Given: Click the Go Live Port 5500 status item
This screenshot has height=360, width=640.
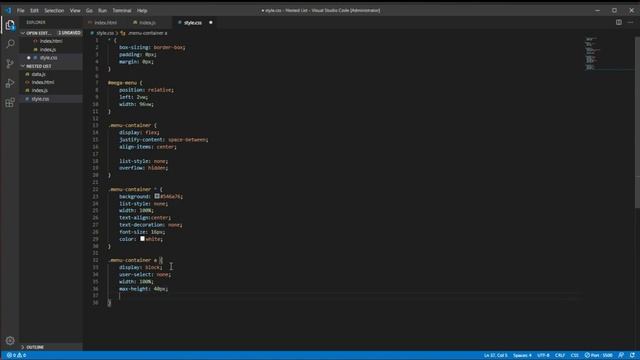Looking at the screenshot, I should 598,355.
